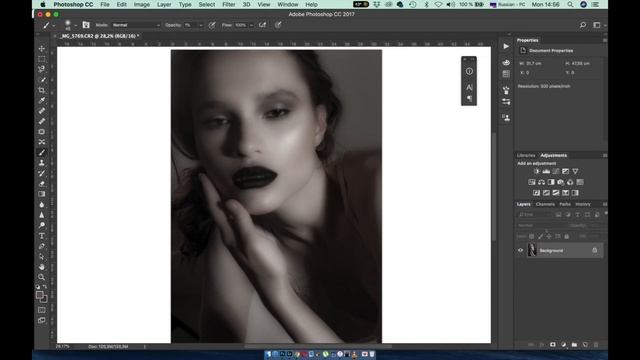Add a Curves adjustment
The width and height of the screenshot is (640, 360).
pos(556,171)
